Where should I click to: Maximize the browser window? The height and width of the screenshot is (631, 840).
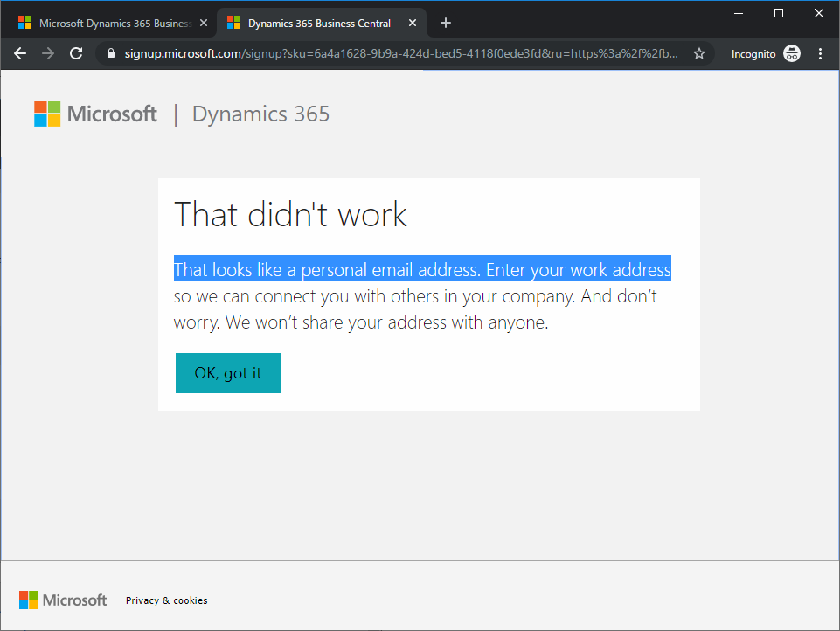(x=779, y=13)
